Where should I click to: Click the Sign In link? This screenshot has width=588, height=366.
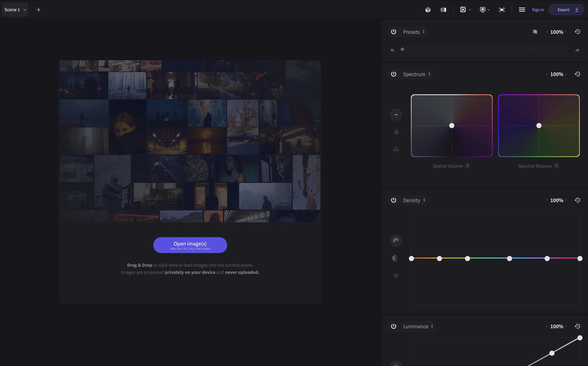coord(538,10)
